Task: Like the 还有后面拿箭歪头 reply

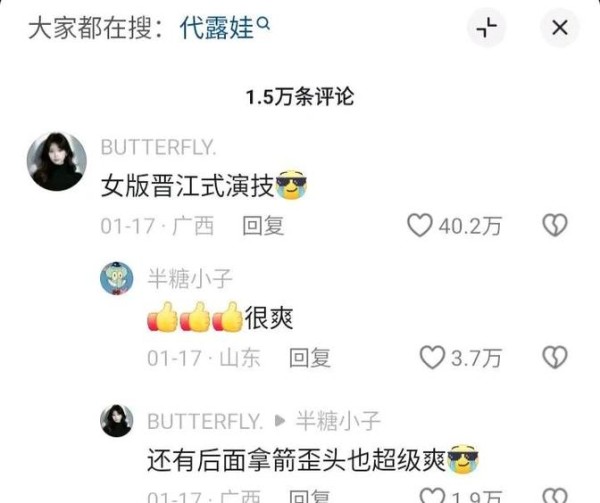Action: pyautogui.click(x=432, y=496)
